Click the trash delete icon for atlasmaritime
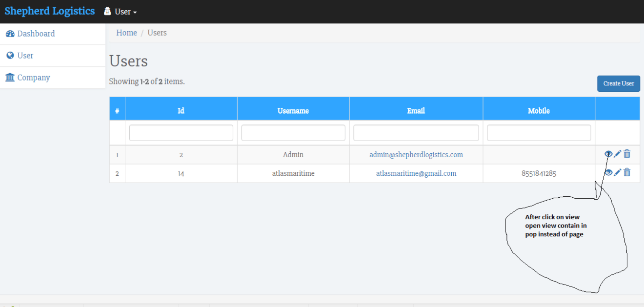This screenshot has width=644, height=307. [x=627, y=172]
